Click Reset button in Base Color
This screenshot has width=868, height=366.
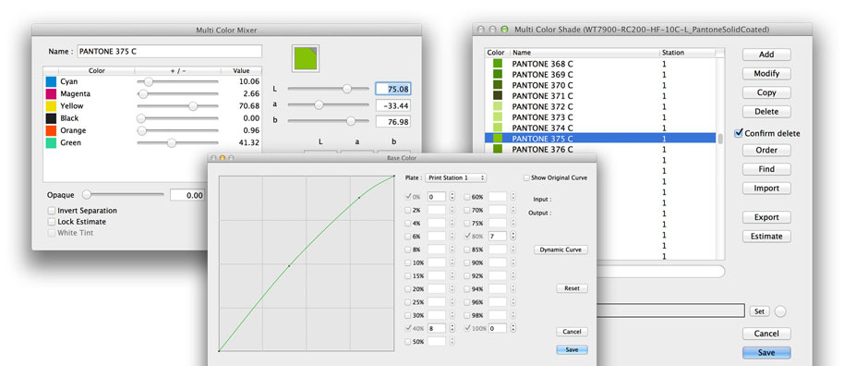[572, 288]
